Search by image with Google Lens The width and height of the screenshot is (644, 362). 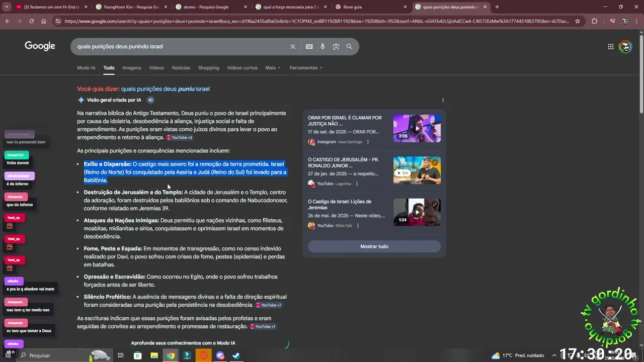point(336,46)
